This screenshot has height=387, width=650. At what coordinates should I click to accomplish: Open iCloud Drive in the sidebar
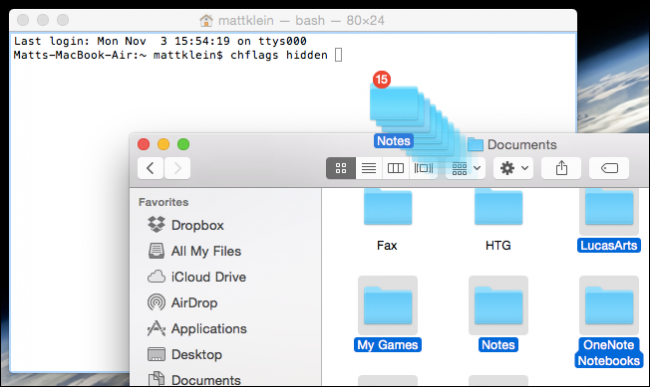(197, 277)
